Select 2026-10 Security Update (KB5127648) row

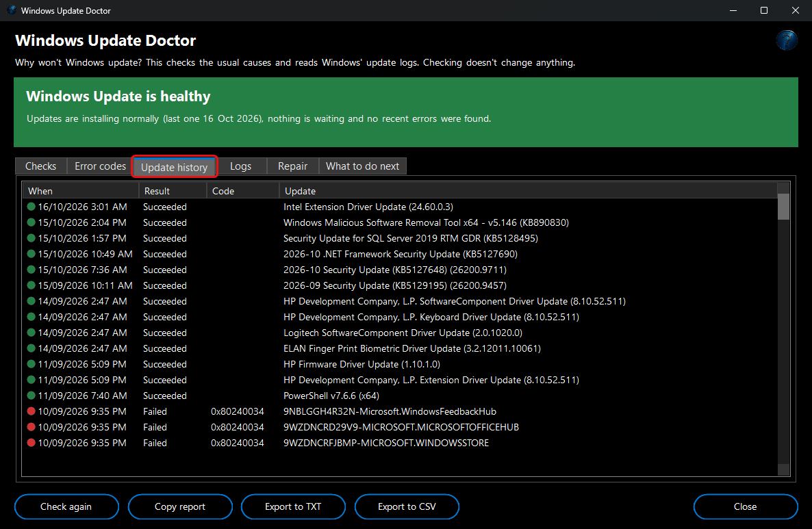[400, 270]
